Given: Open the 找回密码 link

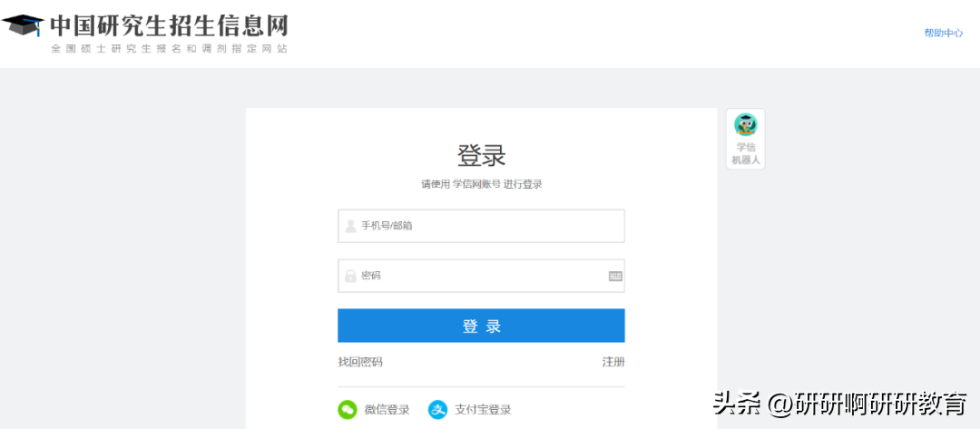Looking at the screenshot, I should tap(360, 362).
